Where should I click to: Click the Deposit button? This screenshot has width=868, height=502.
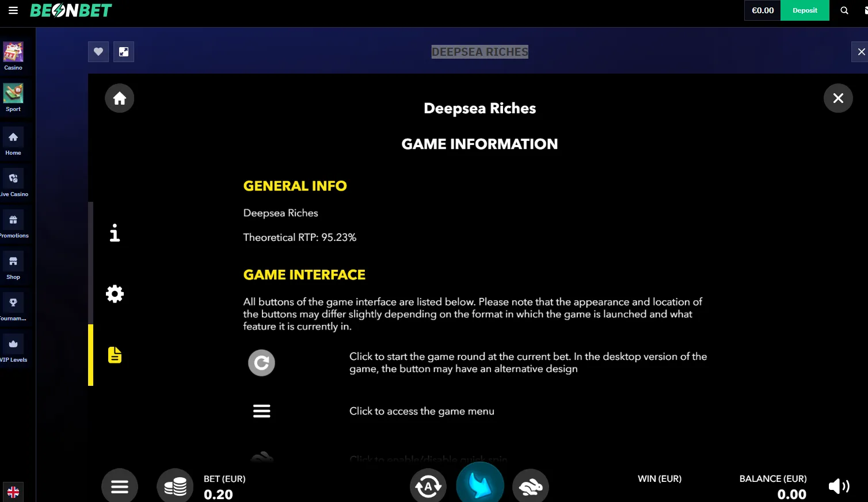coord(805,10)
